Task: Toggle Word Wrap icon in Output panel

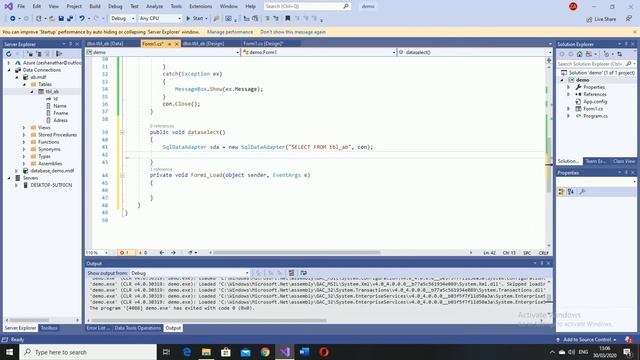Action: coord(303,273)
